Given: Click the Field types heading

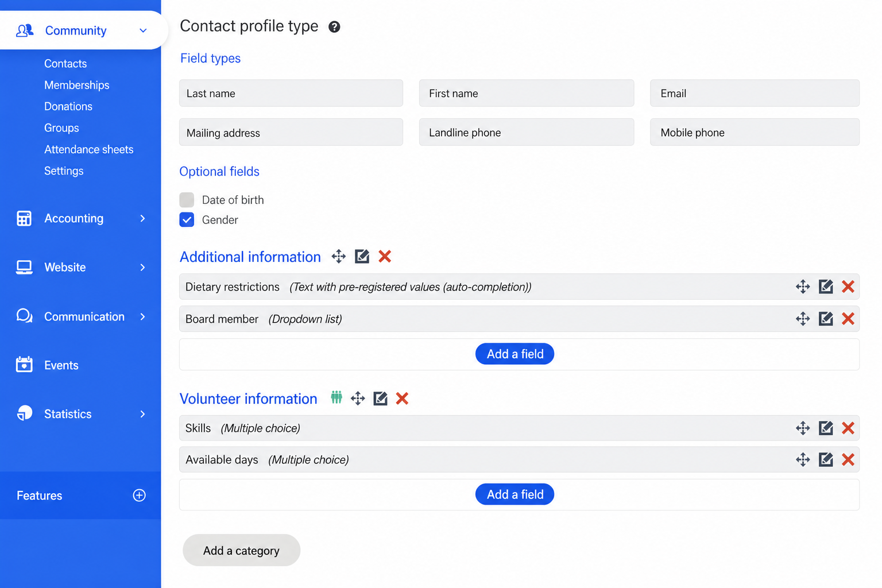Looking at the screenshot, I should tap(210, 59).
